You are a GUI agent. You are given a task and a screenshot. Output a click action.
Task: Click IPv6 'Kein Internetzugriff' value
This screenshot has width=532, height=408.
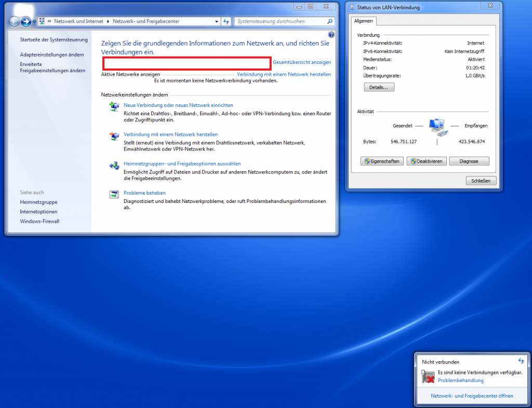(x=464, y=51)
